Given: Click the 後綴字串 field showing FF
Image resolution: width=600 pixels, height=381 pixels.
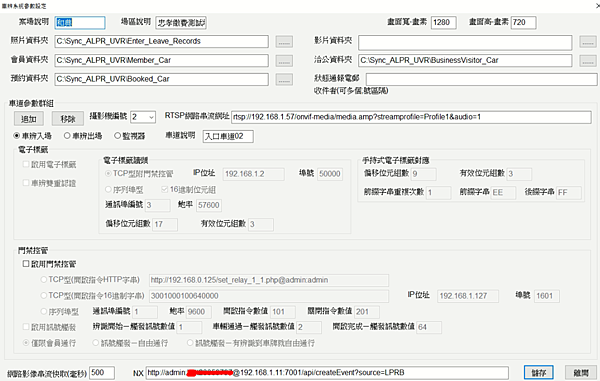Looking at the screenshot, I should click(569, 192).
